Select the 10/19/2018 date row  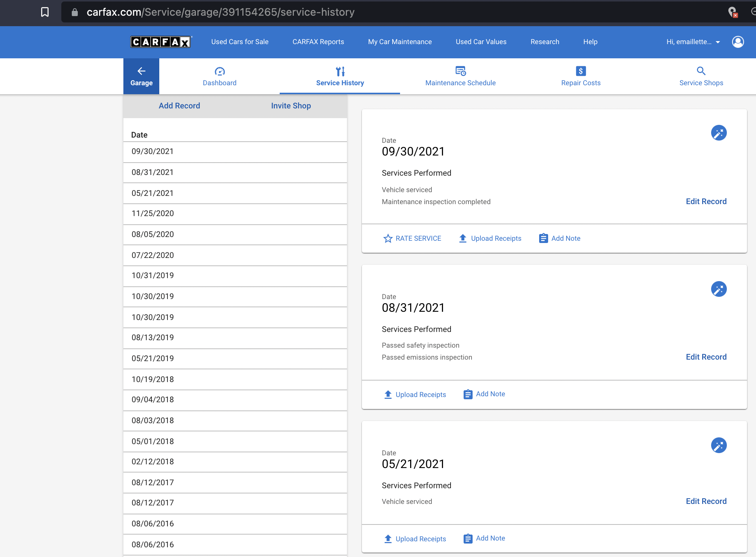point(235,380)
